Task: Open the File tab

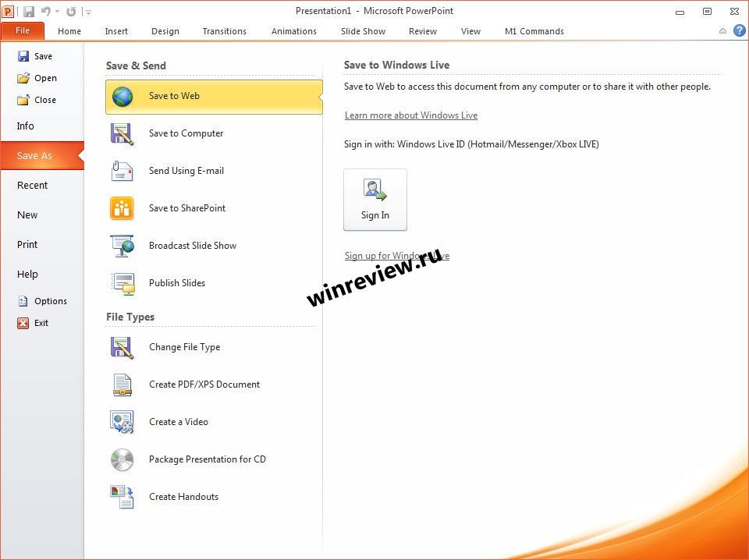Action: click(23, 31)
